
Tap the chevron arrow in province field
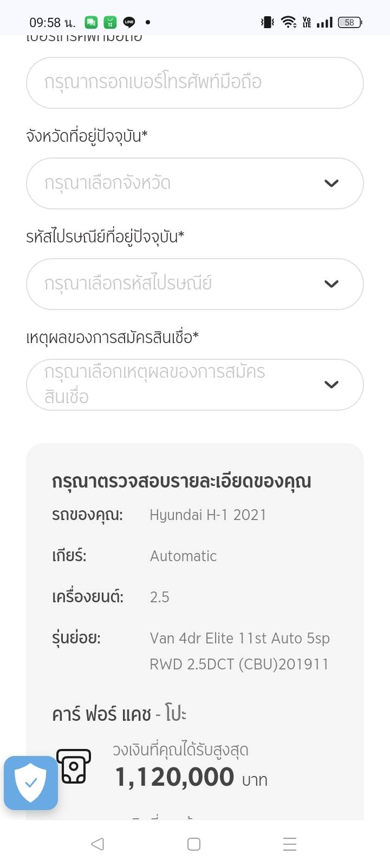(x=331, y=183)
